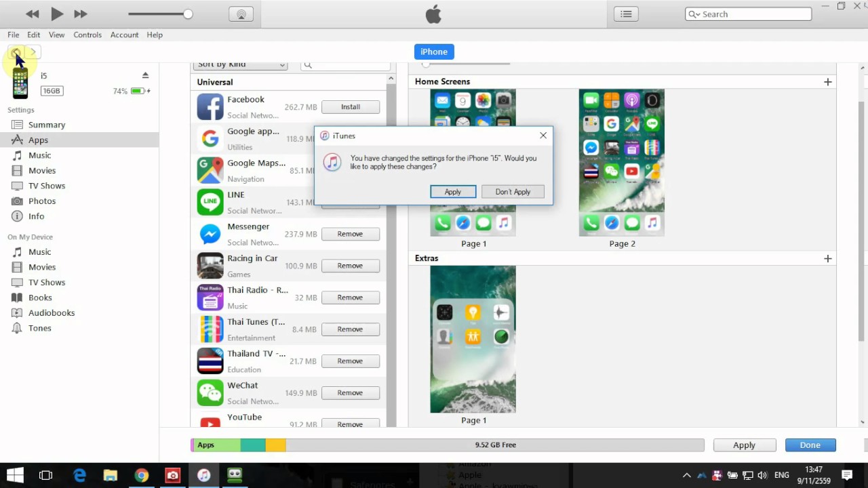Add a new Home Screens page
This screenshot has width=868, height=488.
click(x=827, y=82)
